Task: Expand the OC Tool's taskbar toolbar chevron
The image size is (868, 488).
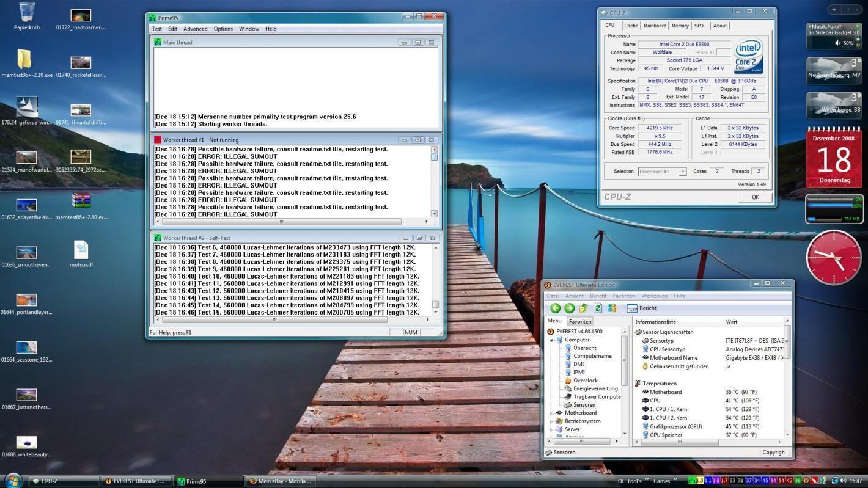Action: pyautogui.click(x=645, y=479)
